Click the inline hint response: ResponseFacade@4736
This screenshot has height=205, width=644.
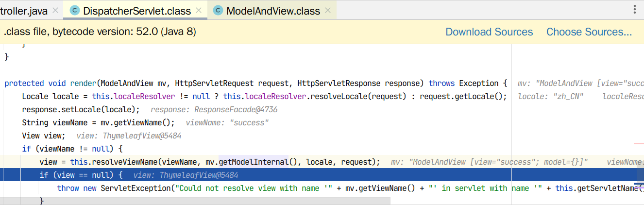tap(214, 109)
